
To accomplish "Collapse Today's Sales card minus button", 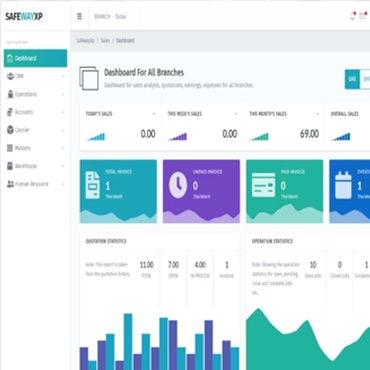I will (154, 114).
